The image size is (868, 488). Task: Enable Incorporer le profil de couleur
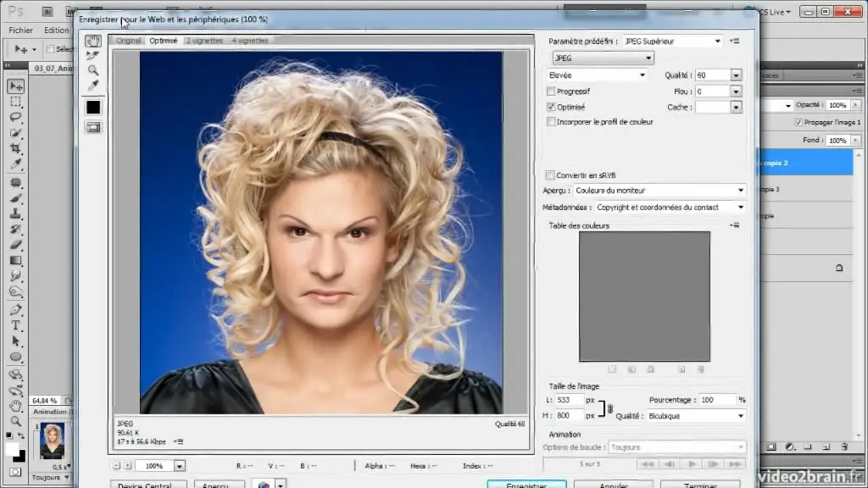coord(551,122)
